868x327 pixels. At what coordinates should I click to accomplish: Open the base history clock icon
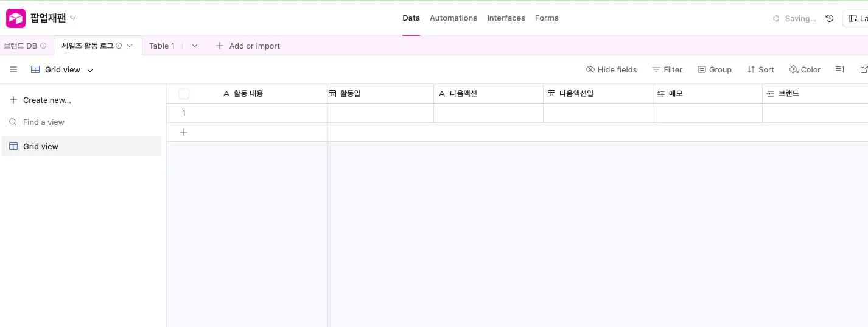[x=829, y=18]
